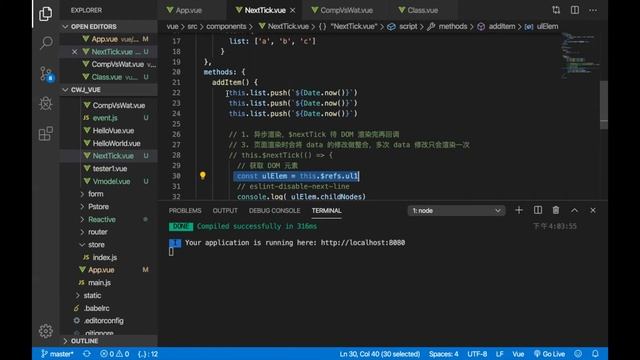Collapse the CWJ_VUE folder section
Image resolution: width=640 pixels, height=360 pixels.
pos(109,90)
